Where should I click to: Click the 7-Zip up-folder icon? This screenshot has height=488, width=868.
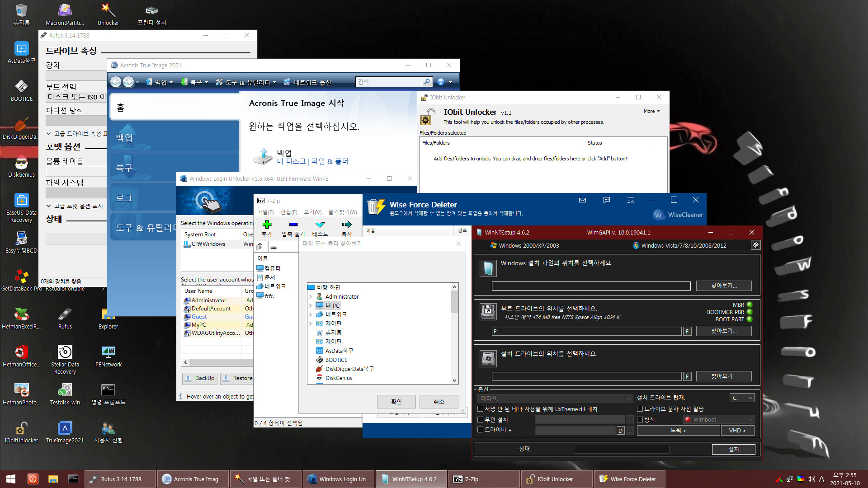tap(260, 246)
